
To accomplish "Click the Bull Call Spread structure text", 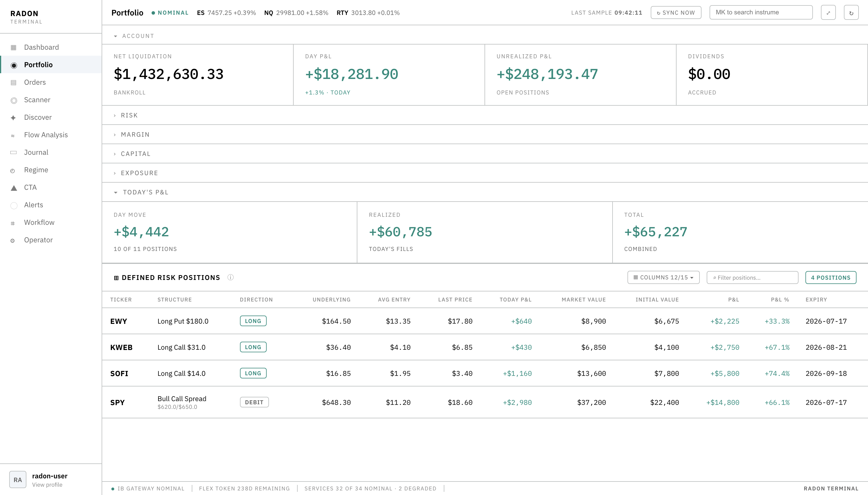I will (182, 399).
